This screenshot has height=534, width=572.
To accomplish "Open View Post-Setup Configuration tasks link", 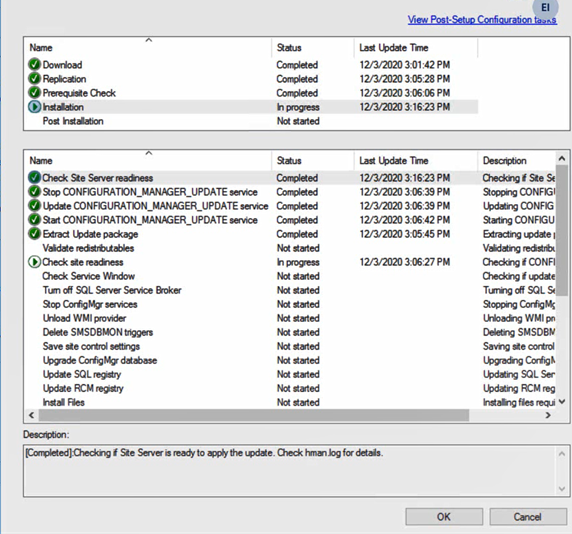I will [482, 20].
